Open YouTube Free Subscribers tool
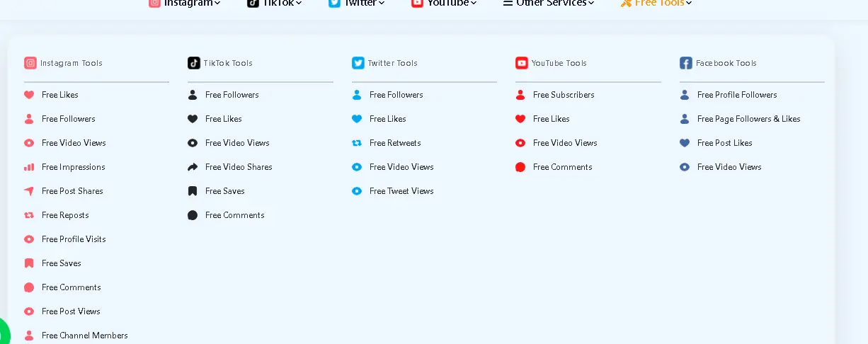Screen dimensions: 868x344 [564, 95]
